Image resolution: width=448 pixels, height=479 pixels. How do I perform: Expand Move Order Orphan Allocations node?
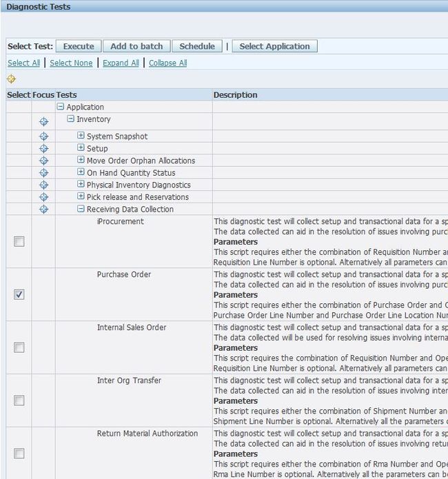(x=81, y=159)
